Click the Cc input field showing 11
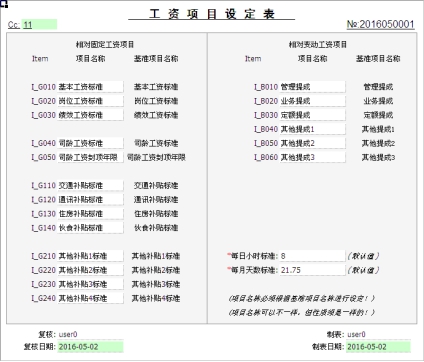Viewport: 424px width, 362px height. click(39, 25)
